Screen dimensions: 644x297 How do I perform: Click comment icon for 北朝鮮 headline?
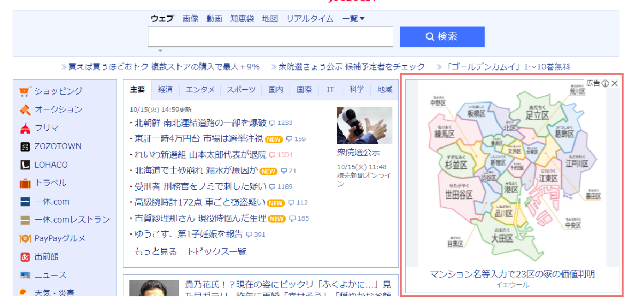pyautogui.click(x=272, y=123)
